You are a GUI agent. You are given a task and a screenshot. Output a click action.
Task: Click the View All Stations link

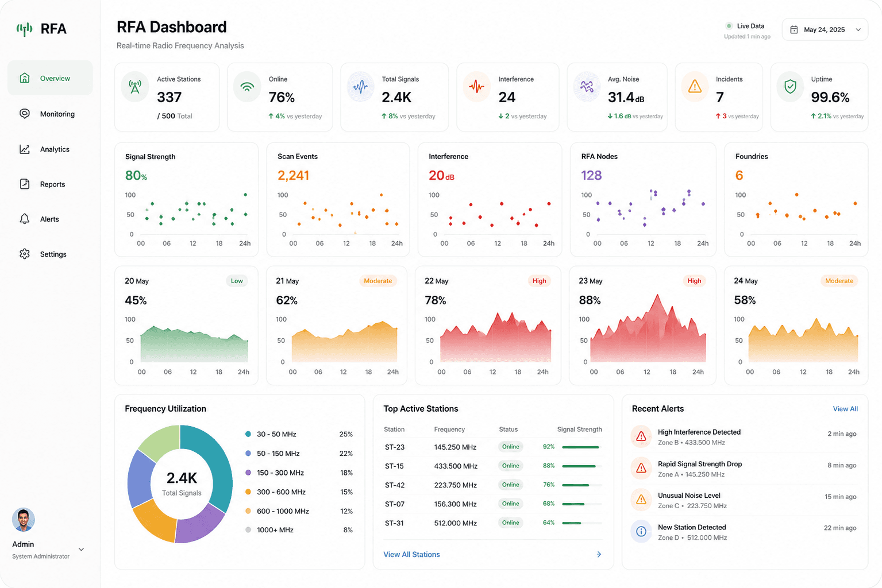click(411, 554)
